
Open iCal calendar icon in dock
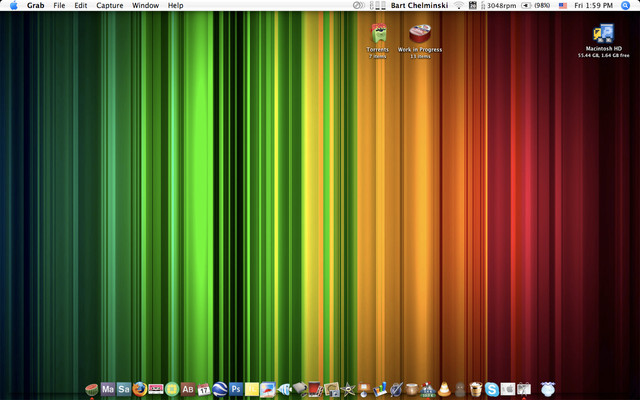tap(203, 388)
